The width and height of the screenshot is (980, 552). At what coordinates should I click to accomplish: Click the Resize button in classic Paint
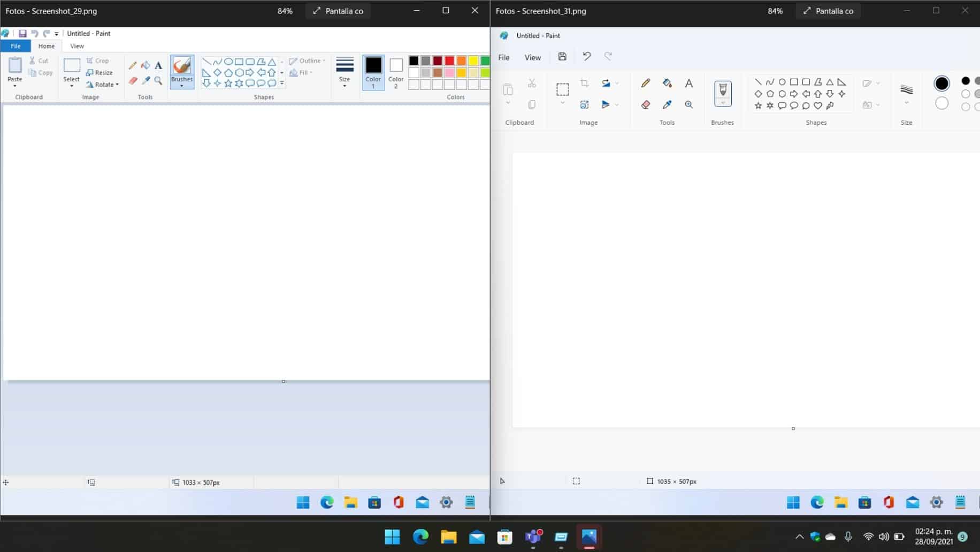[99, 73]
